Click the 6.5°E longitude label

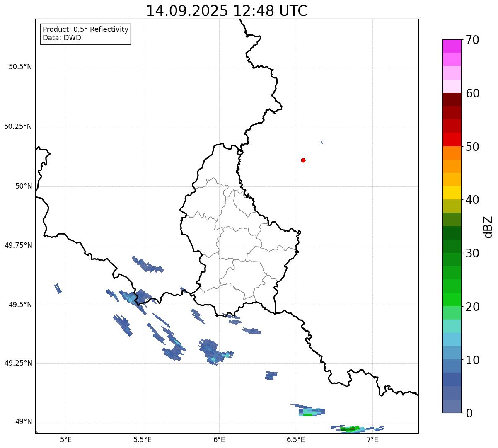[x=296, y=440]
